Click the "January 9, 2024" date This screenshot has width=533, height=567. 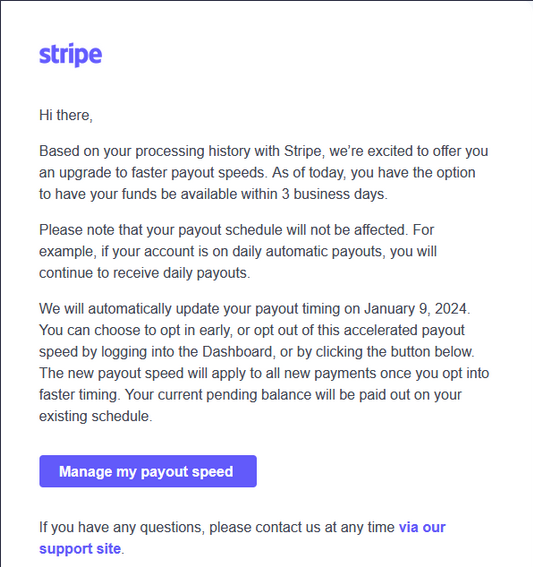pos(416,309)
